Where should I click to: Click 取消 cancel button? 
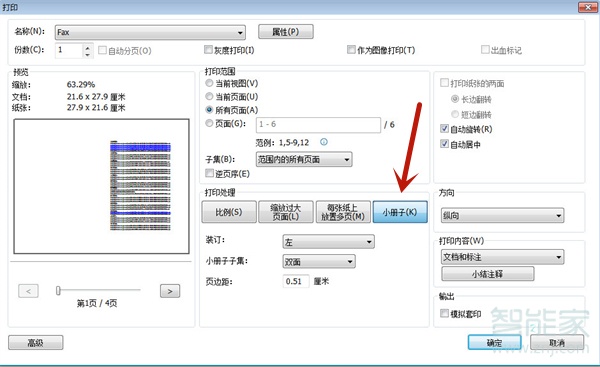557,343
